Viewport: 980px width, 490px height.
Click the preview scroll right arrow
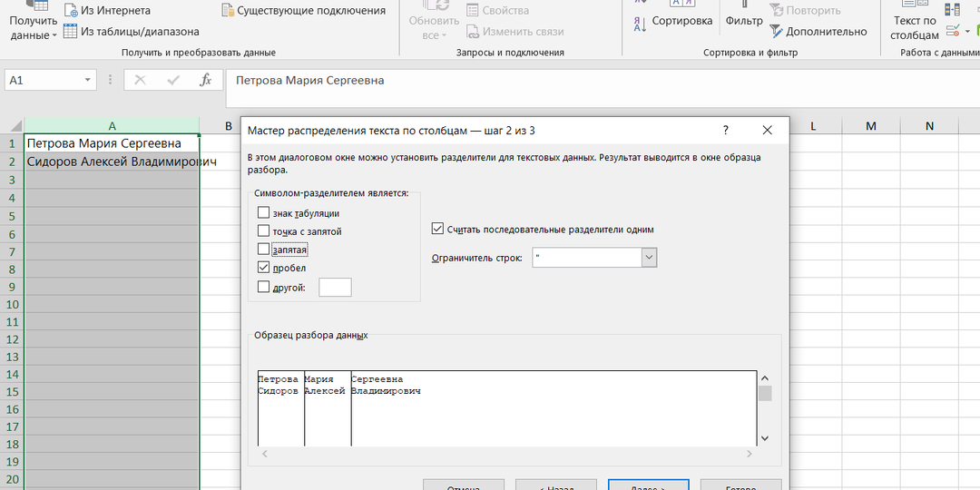pyautogui.click(x=750, y=455)
